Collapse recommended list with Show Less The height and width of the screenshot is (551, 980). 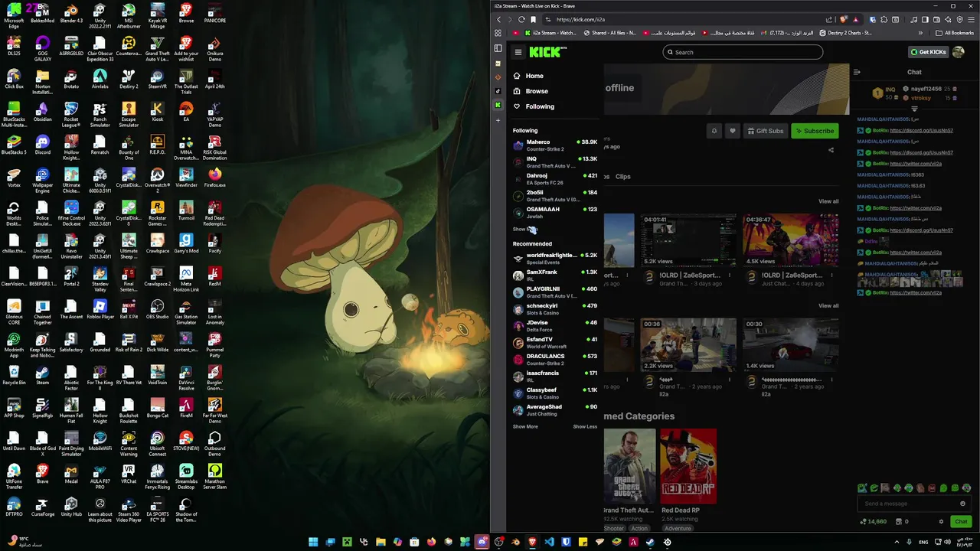tap(585, 426)
